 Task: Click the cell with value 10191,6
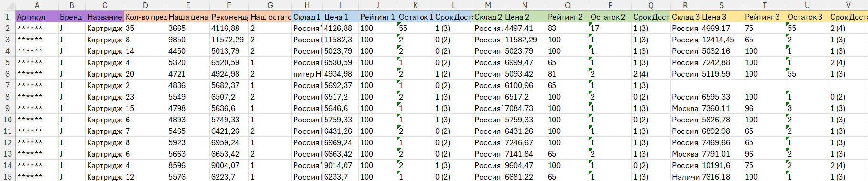[721, 165]
